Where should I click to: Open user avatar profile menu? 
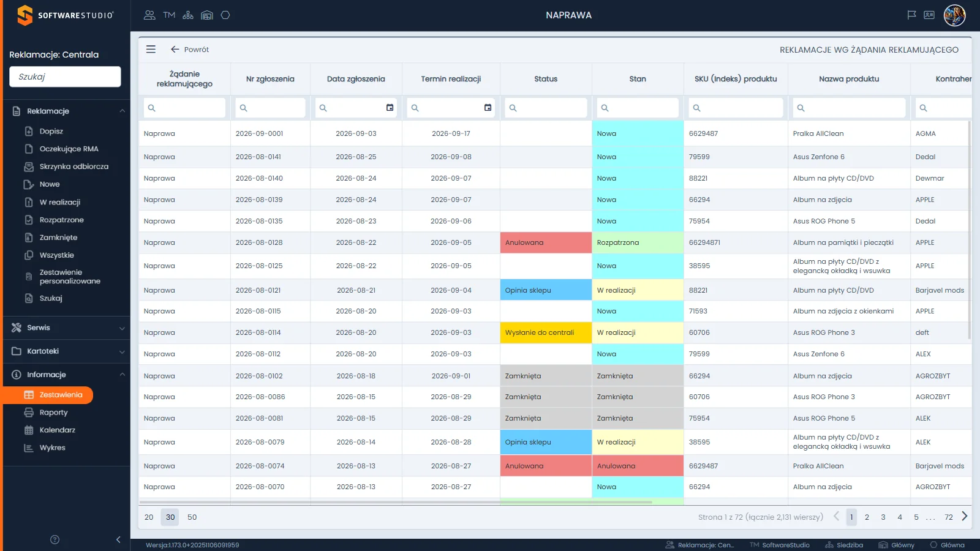[x=955, y=15]
